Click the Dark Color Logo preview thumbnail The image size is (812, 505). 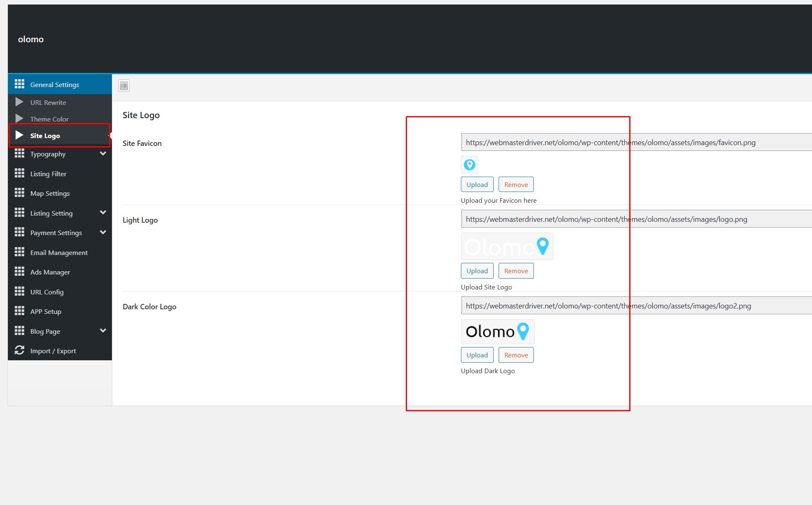pyautogui.click(x=497, y=331)
